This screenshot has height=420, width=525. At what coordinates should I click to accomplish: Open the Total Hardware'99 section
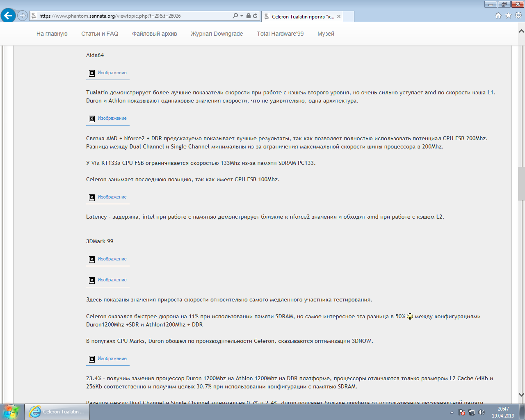click(x=280, y=34)
